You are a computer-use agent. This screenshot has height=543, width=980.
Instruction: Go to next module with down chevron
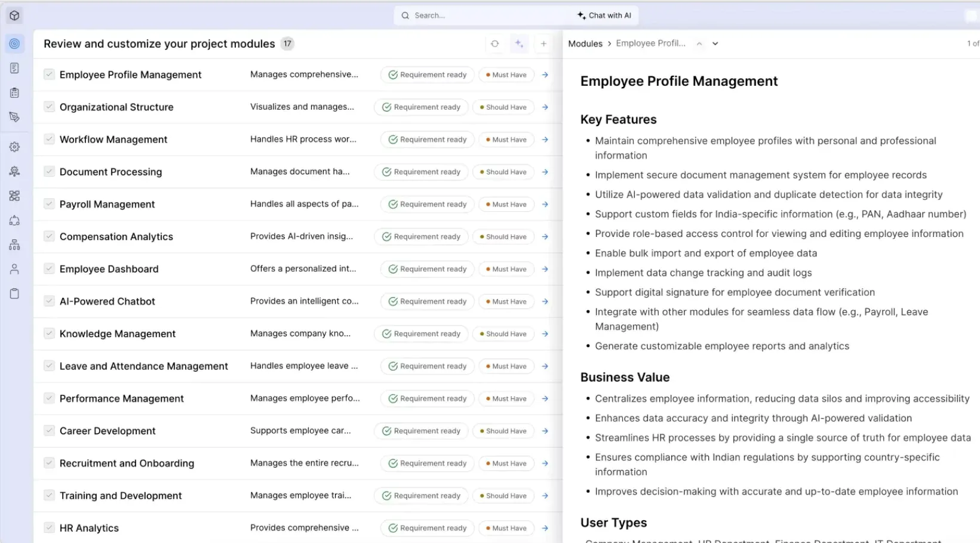point(715,44)
